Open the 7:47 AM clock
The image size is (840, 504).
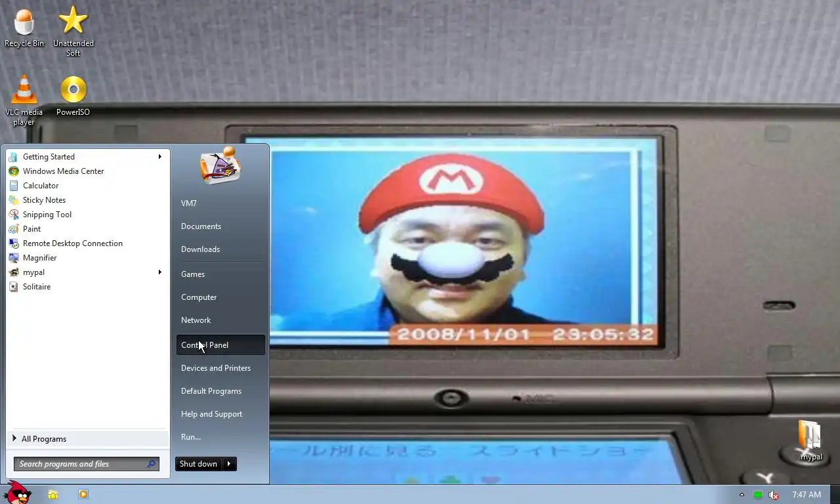pyautogui.click(x=807, y=495)
